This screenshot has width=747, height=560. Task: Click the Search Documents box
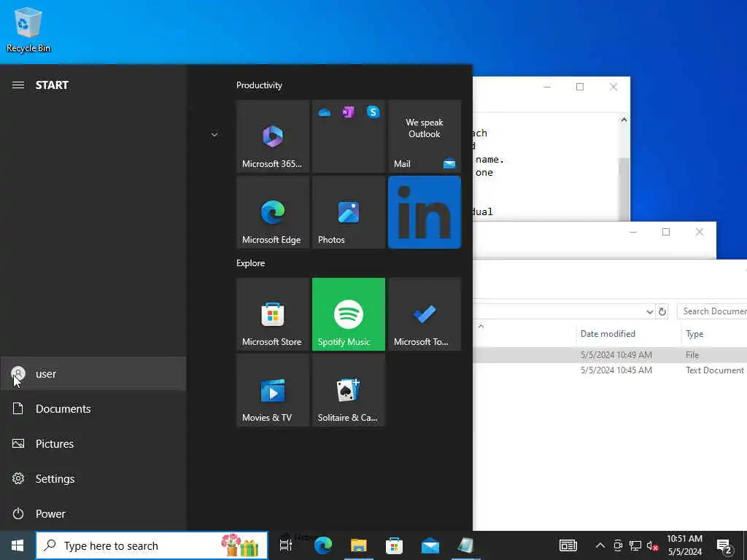[x=712, y=311]
